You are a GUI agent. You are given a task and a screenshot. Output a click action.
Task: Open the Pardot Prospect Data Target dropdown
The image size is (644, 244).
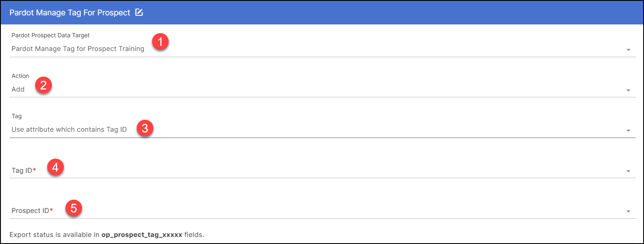[x=290, y=48]
